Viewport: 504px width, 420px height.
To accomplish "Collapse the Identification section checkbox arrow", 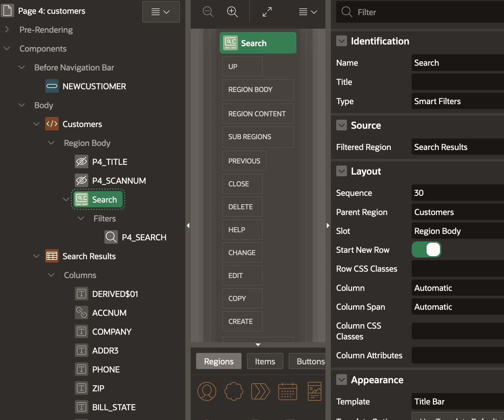I will pyautogui.click(x=342, y=41).
